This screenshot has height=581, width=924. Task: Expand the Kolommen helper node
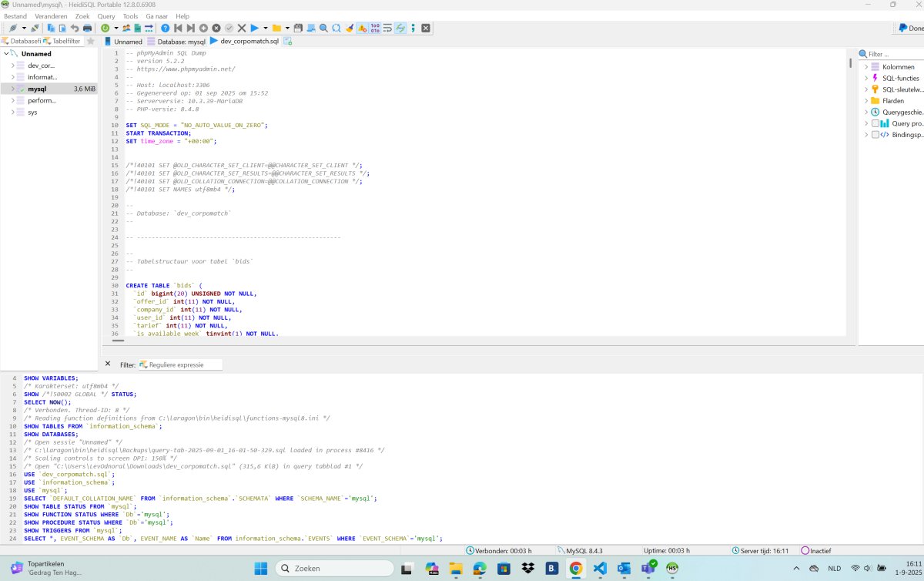pyautogui.click(x=865, y=67)
